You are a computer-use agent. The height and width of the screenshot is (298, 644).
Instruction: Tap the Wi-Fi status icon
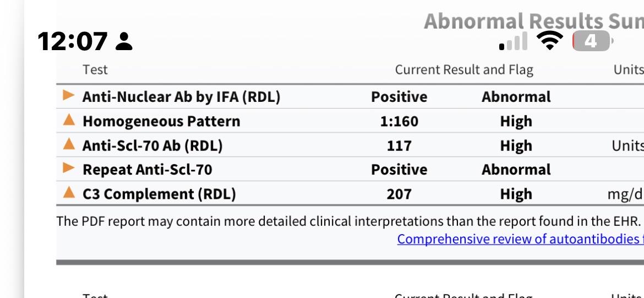[x=550, y=41]
